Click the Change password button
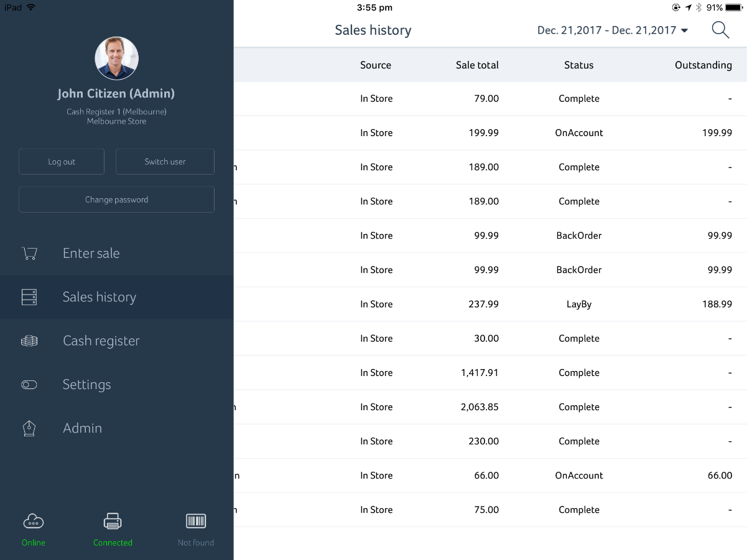Viewport: 747px width, 560px height. click(x=117, y=200)
